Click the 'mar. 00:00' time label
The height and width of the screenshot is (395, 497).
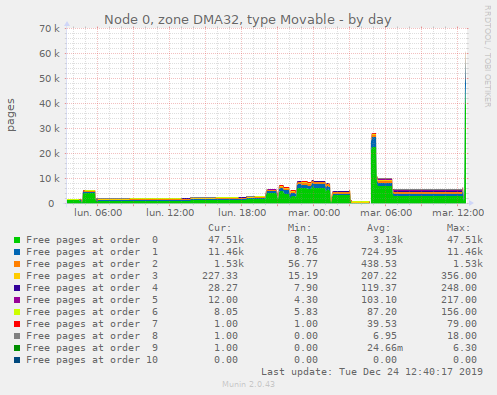pyautogui.click(x=314, y=213)
